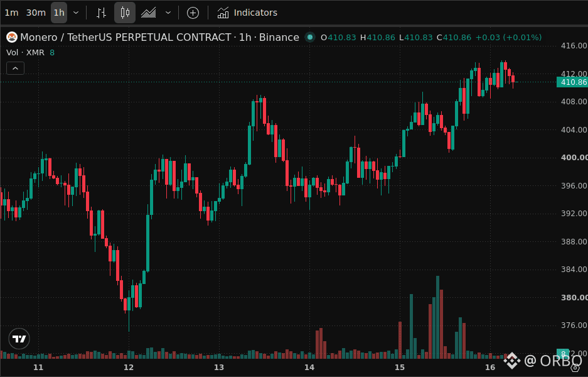Switch to the 30m timeframe
Screen dimensions: 588x377
tap(36, 13)
